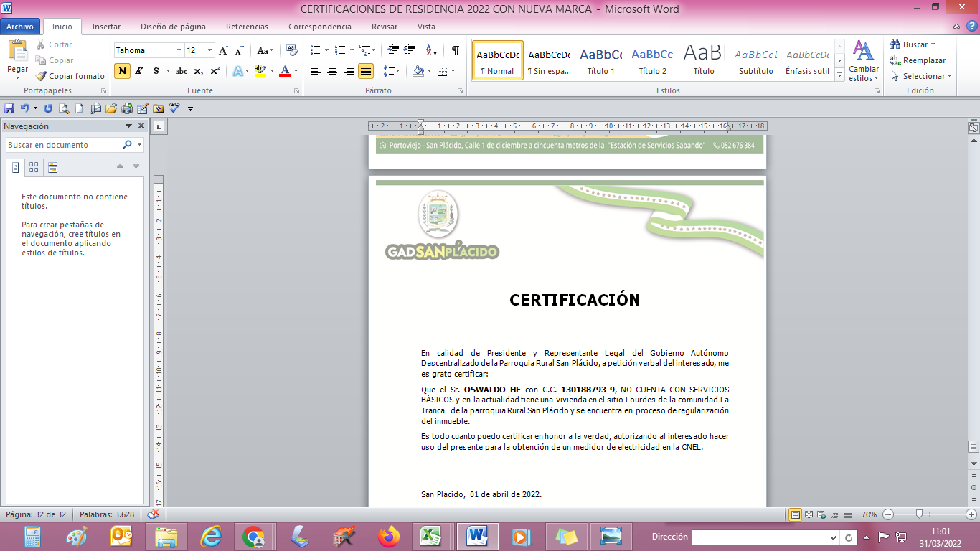
Task: Click the Clear formatting icon
Action: pyautogui.click(x=291, y=50)
